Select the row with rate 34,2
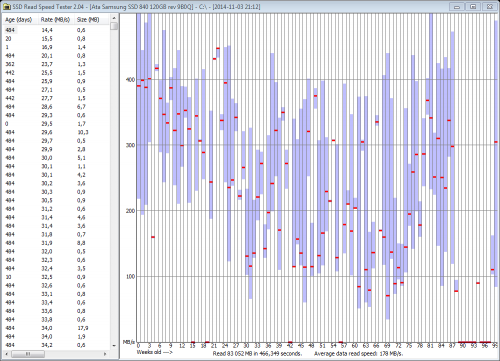This screenshot has height=361, width=500. point(56,345)
